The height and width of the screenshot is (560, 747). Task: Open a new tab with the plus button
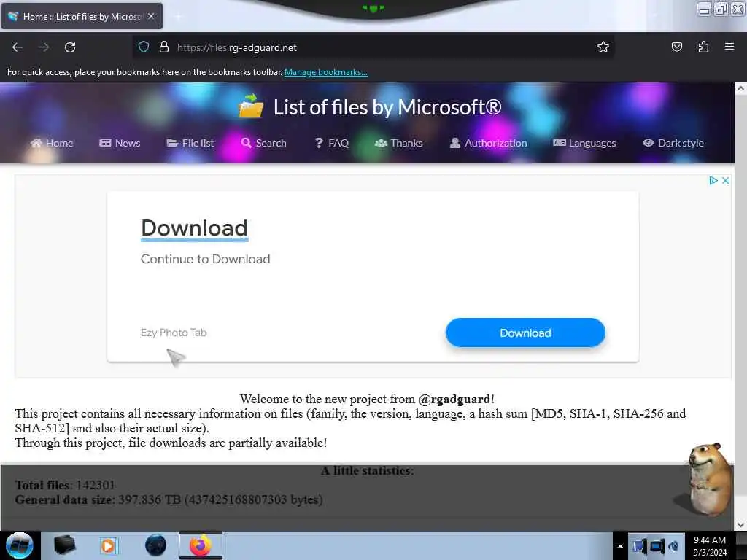click(x=178, y=17)
